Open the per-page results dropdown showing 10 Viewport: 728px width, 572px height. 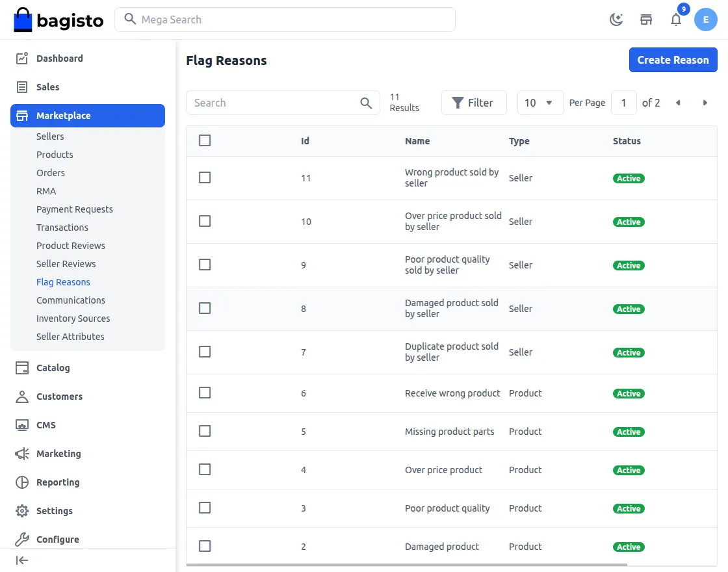coord(540,103)
